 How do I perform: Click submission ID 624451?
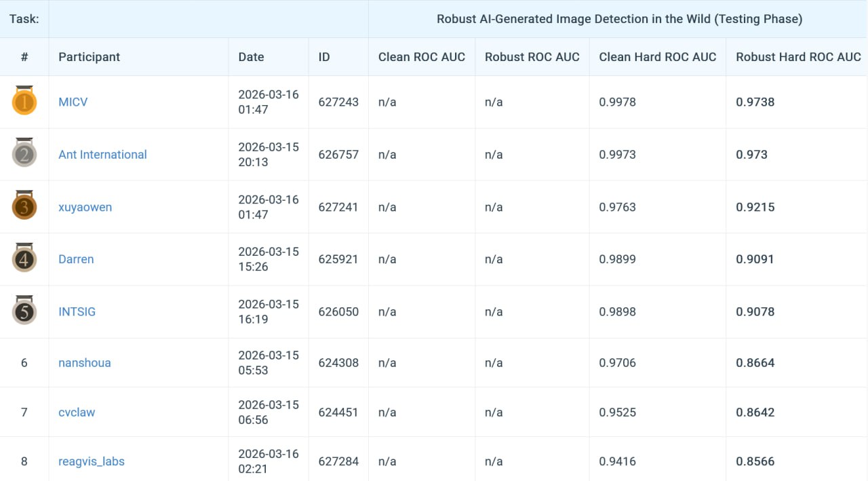[x=338, y=412]
